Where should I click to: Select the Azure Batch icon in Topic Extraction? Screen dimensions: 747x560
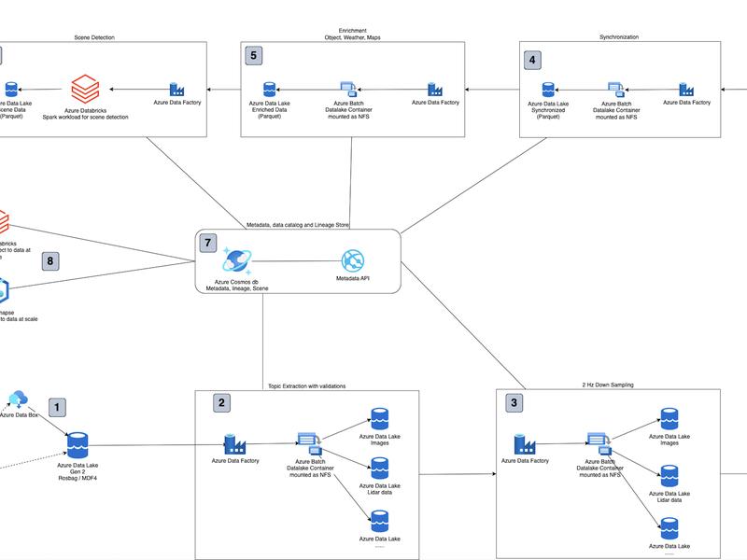pos(310,444)
